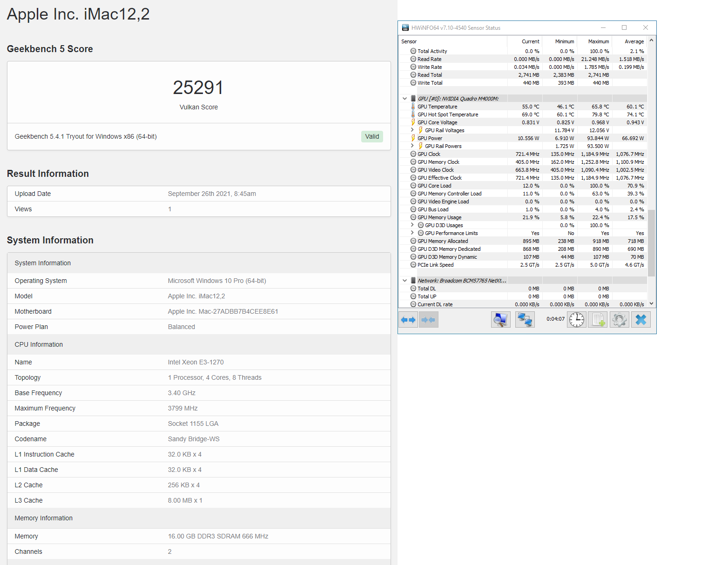Click the expand columns arrows button in HWiNFO
This screenshot has width=728, height=565.
408,320
